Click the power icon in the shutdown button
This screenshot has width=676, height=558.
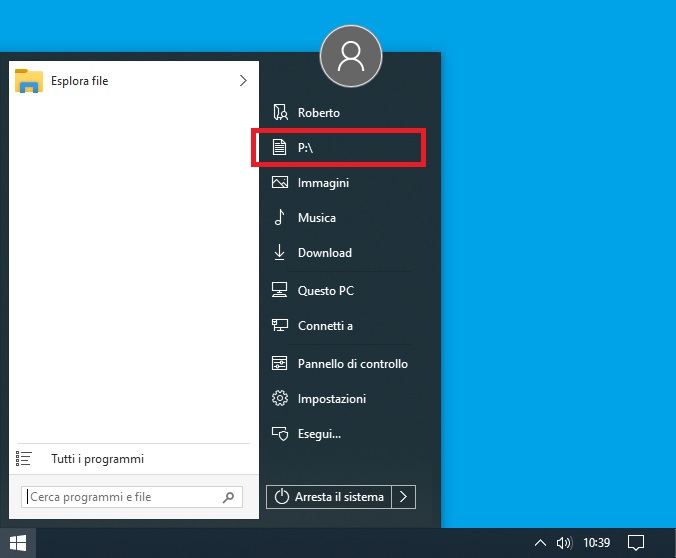pyautogui.click(x=282, y=497)
